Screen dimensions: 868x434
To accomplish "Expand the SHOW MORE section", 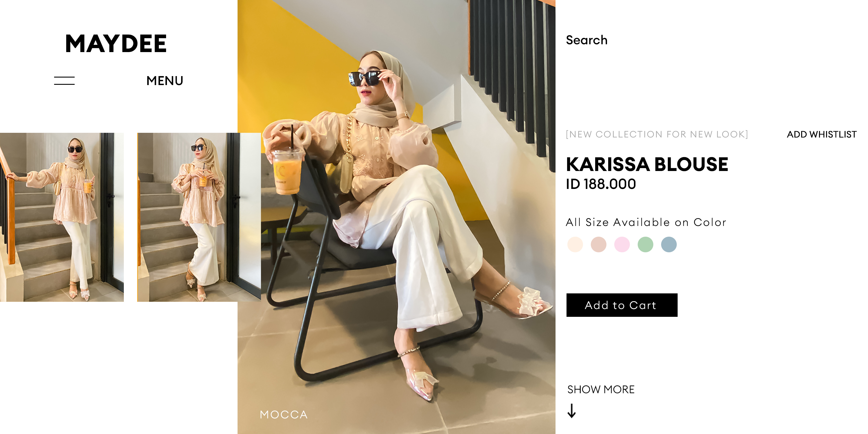I will pos(601,389).
